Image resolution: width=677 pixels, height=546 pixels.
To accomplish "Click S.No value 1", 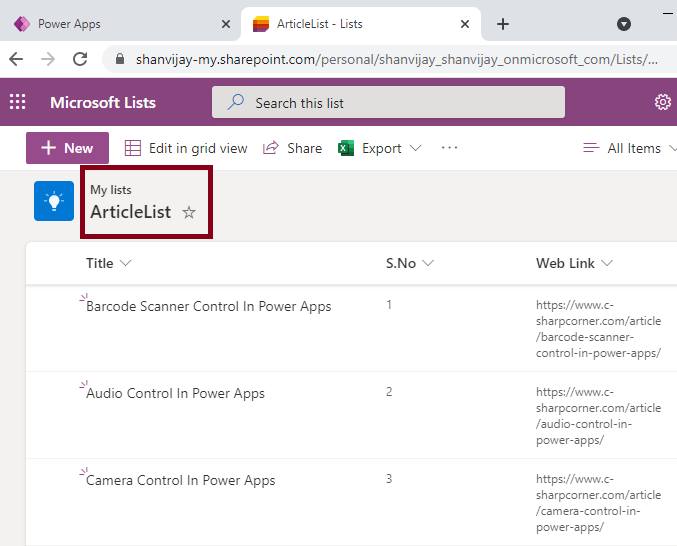I will pyautogui.click(x=389, y=305).
